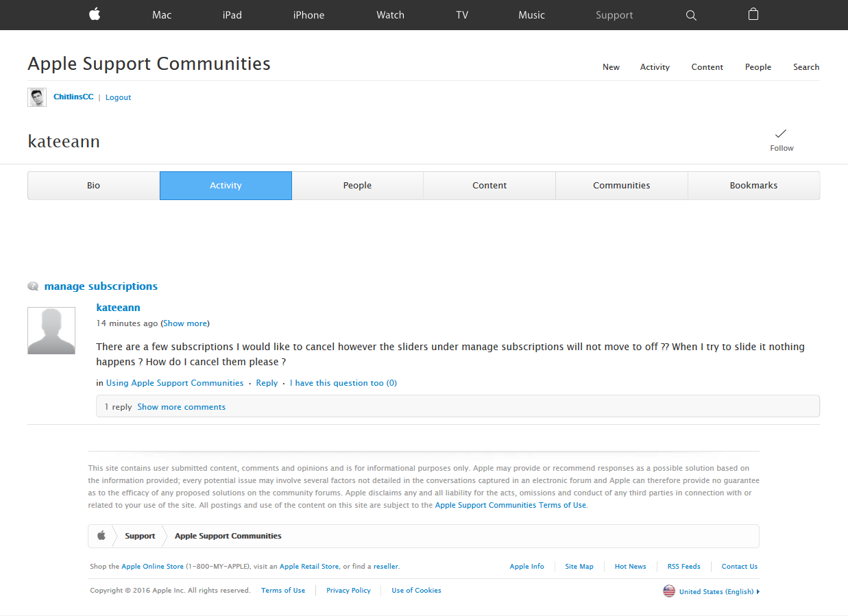Open Hot News footer link
848x616 pixels.
tap(630, 567)
